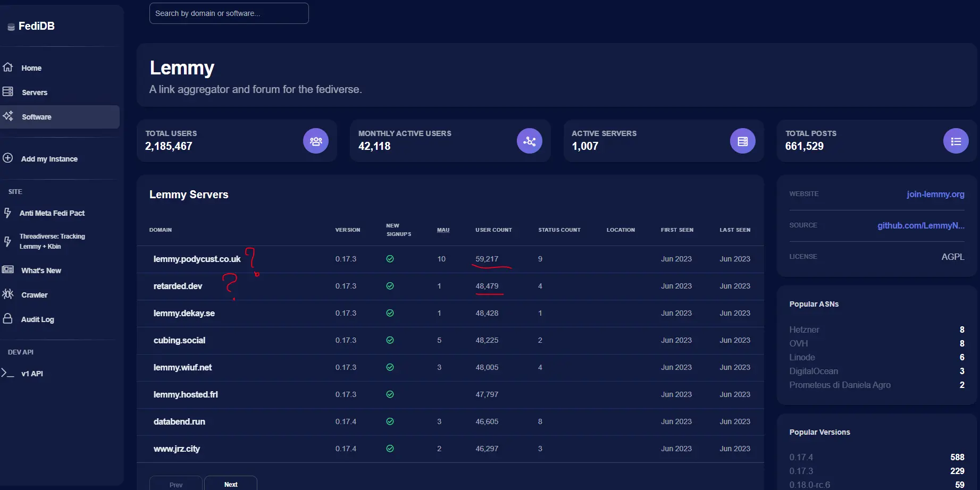
Task: Visit join-lemmy.org website link
Action: coord(935,195)
